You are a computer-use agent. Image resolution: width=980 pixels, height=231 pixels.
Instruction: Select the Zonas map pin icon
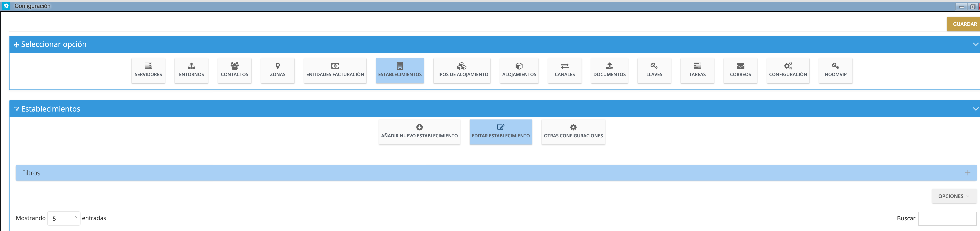[277, 66]
